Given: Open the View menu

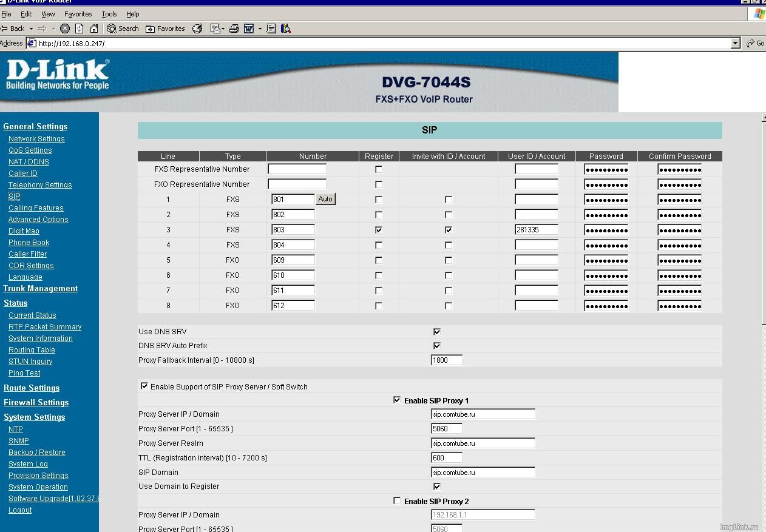Looking at the screenshot, I should tap(48, 14).
